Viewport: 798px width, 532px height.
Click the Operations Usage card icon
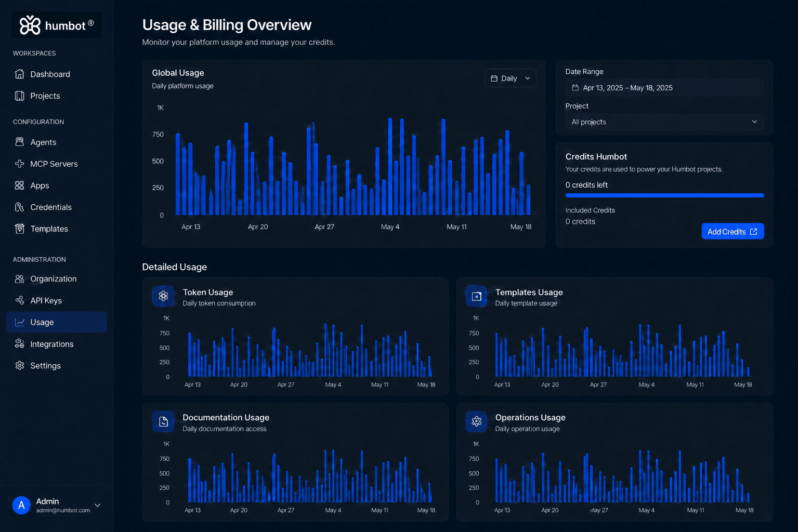pos(476,422)
